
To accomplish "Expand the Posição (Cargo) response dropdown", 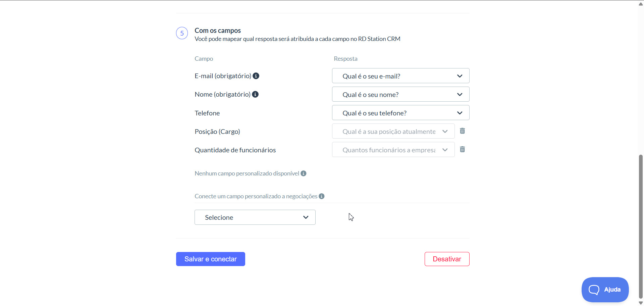I will pyautogui.click(x=393, y=131).
